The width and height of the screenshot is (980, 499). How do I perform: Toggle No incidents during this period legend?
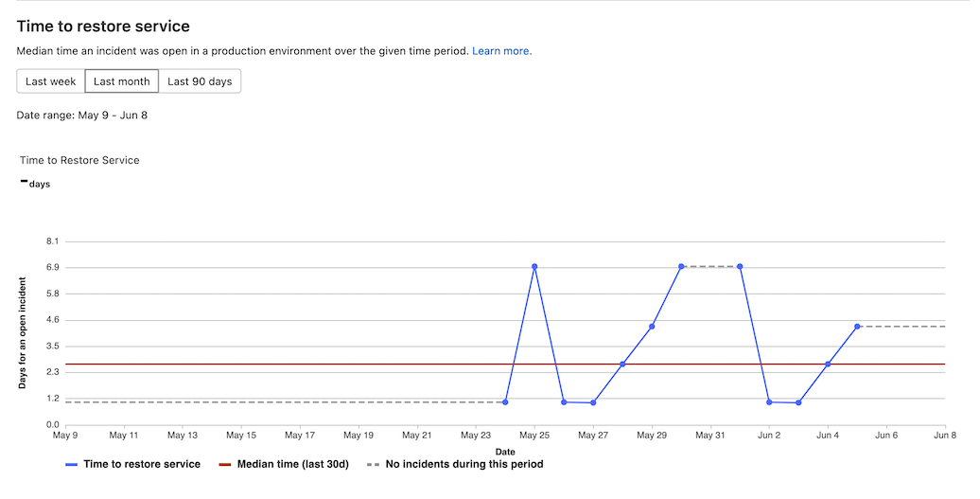464,464
